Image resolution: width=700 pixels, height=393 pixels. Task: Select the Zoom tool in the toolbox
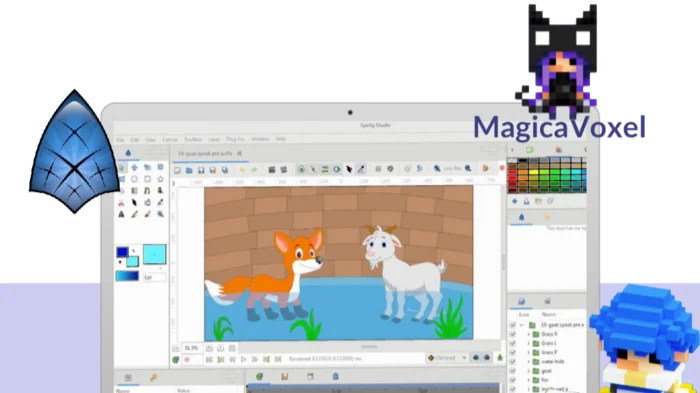point(160,214)
